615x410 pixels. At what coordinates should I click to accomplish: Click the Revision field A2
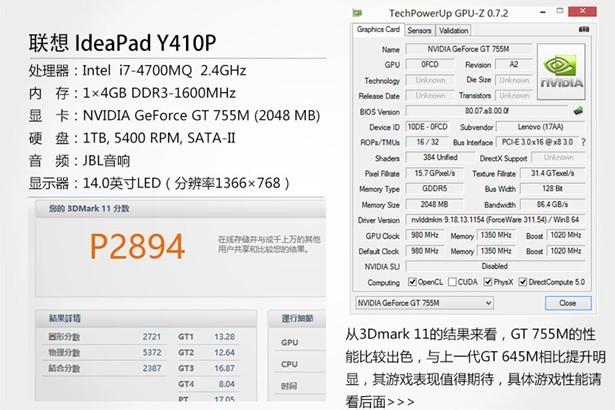pos(514,64)
